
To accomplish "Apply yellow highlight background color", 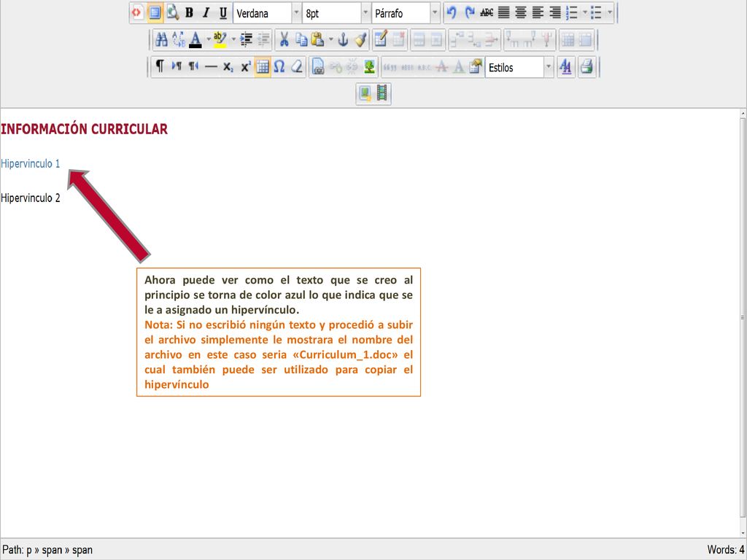I will click(x=220, y=40).
